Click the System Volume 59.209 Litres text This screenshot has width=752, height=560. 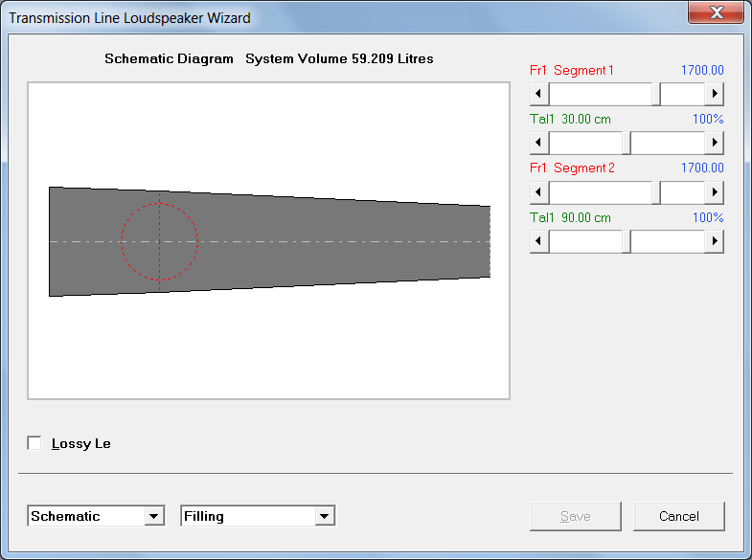point(339,59)
